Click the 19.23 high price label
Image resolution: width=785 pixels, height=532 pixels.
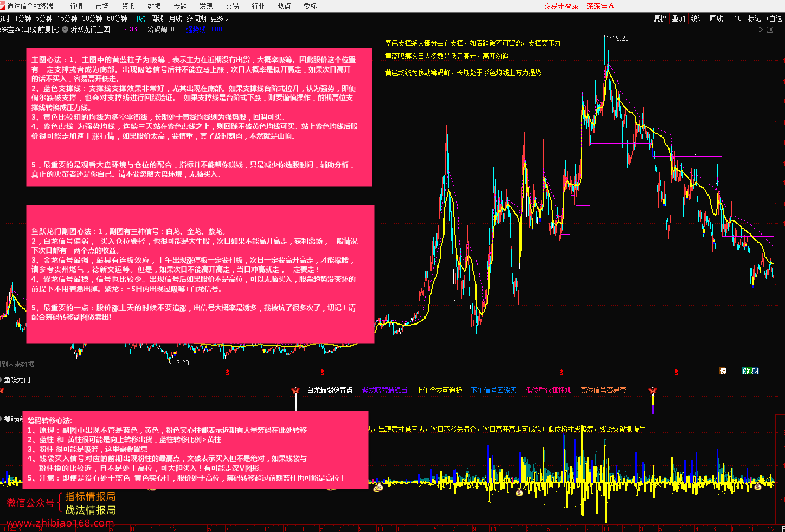pos(620,38)
